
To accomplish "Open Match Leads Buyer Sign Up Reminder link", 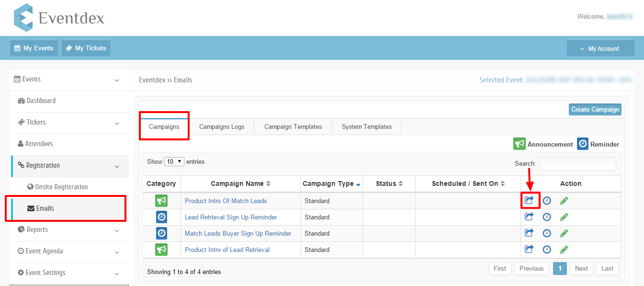I will (x=238, y=233).
